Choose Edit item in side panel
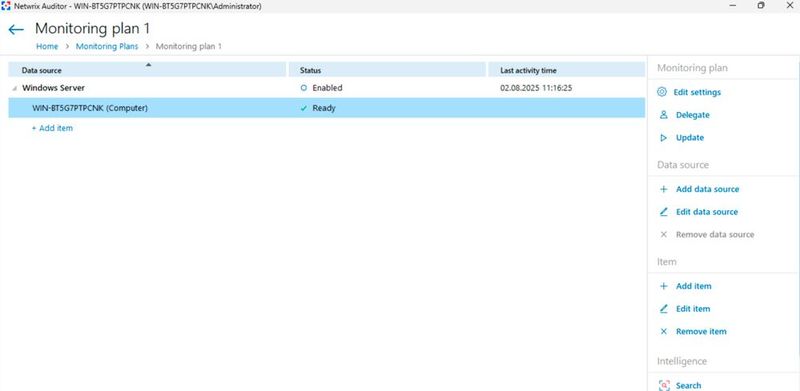Viewport: 800px width, 391px height. [693, 309]
